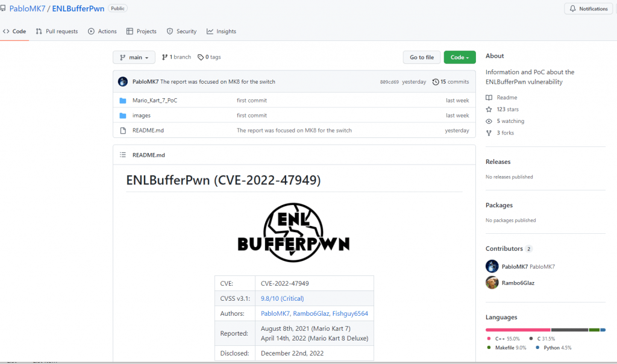This screenshot has height=364, width=617.
Task: Click the first commit message for images
Action: click(252, 115)
